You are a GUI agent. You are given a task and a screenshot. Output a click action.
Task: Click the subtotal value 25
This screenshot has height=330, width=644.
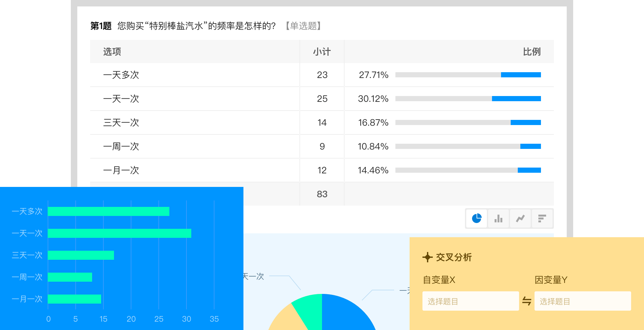click(322, 99)
